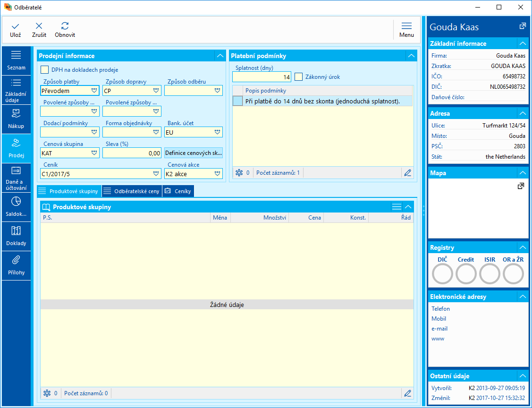
Task: Open Daně a účtování sidebar section
Action: (x=16, y=178)
